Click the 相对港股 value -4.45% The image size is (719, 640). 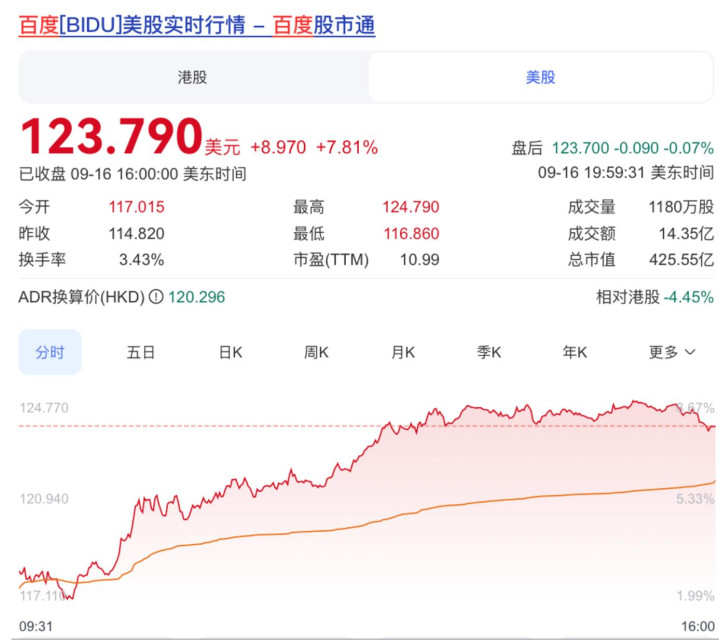tap(689, 297)
